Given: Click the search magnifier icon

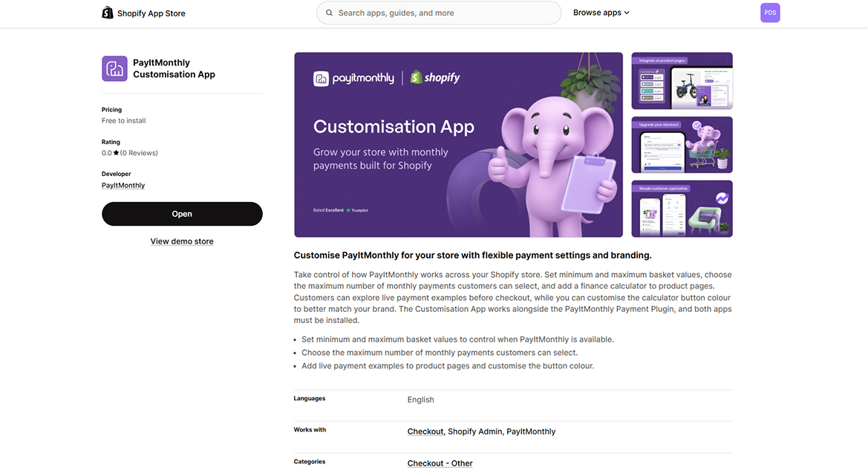Looking at the screenshot, I should click(330, 13).
